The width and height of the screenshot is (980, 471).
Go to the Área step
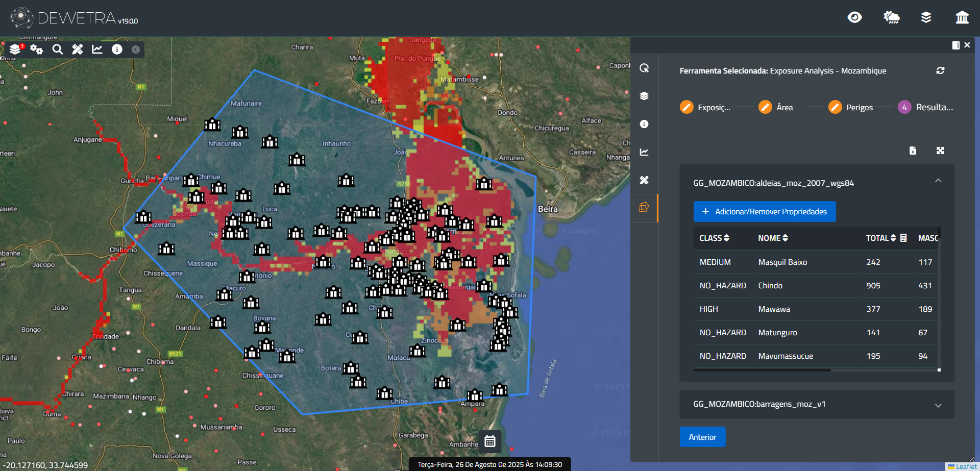point(765,107)
